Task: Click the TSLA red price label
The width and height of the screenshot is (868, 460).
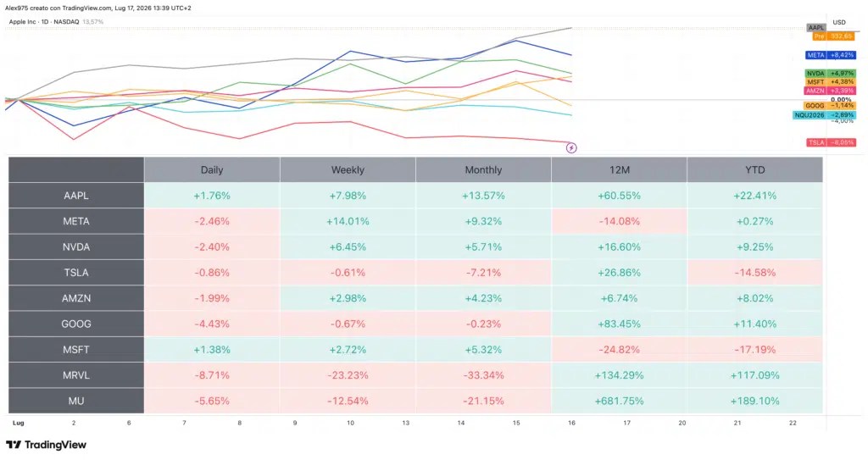Action: pyautogui.click(x=831, y=142)
